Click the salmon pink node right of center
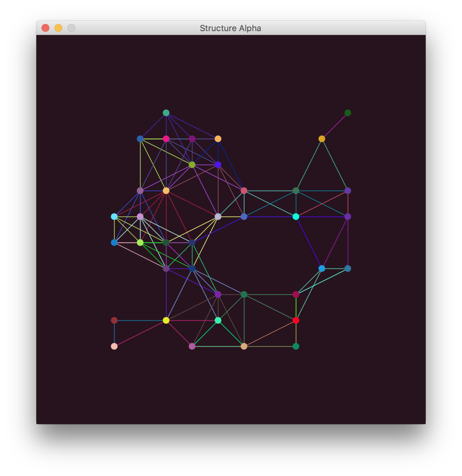Screen dimensions: 462x476 [x=244, y=191]
